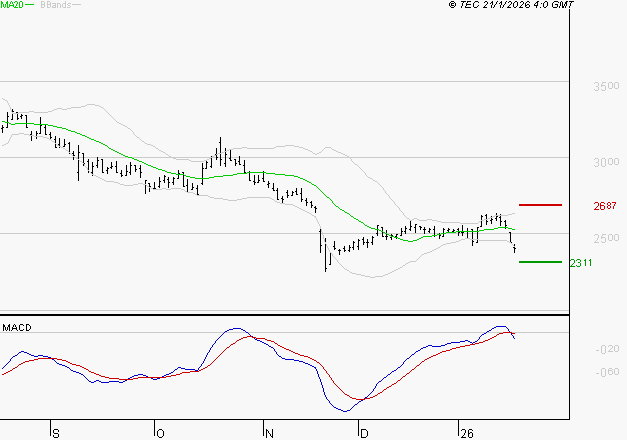627x440 pixels.
Task: Select the 2311 support price label
Action: coord(583,263)
